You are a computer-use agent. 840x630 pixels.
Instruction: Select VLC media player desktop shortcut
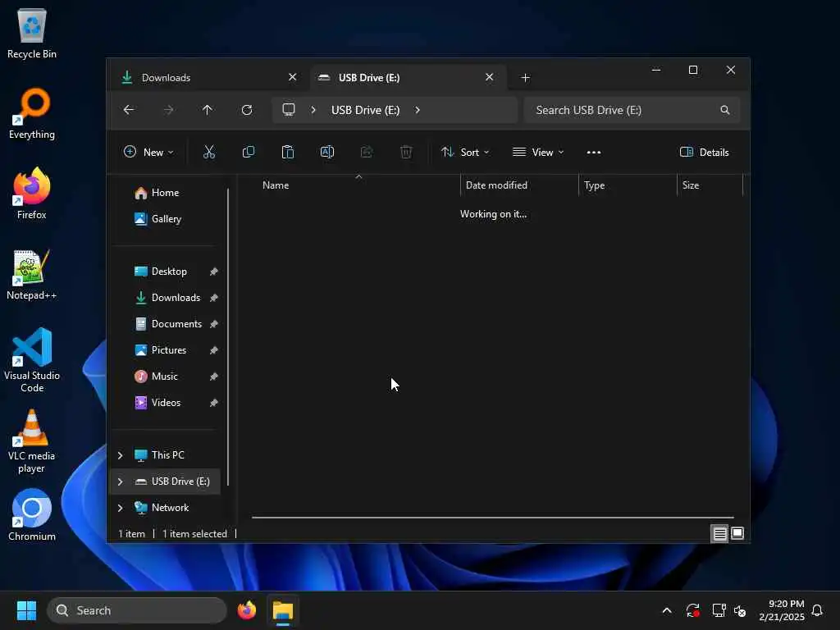coord(32,441)
